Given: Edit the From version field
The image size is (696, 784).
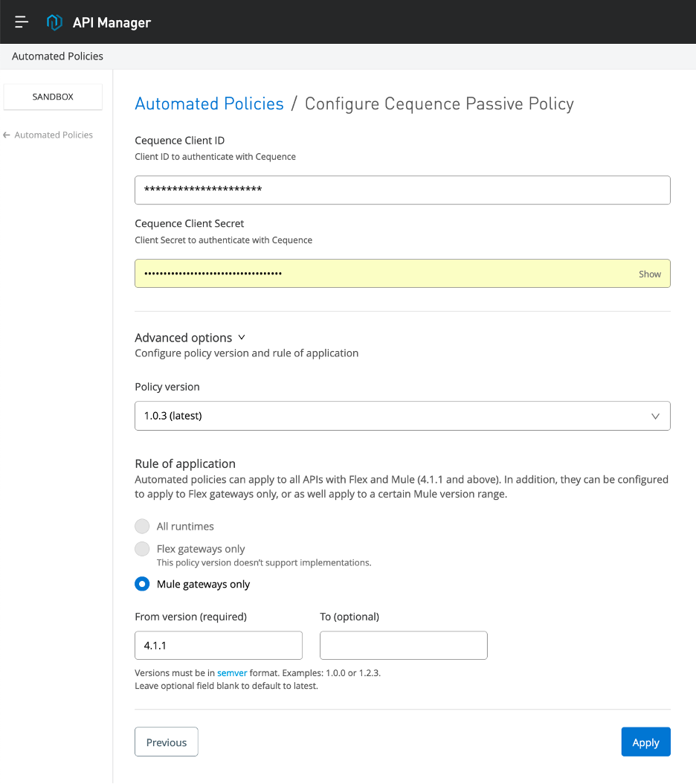Looking at the screenshot, I should [219, 646].
